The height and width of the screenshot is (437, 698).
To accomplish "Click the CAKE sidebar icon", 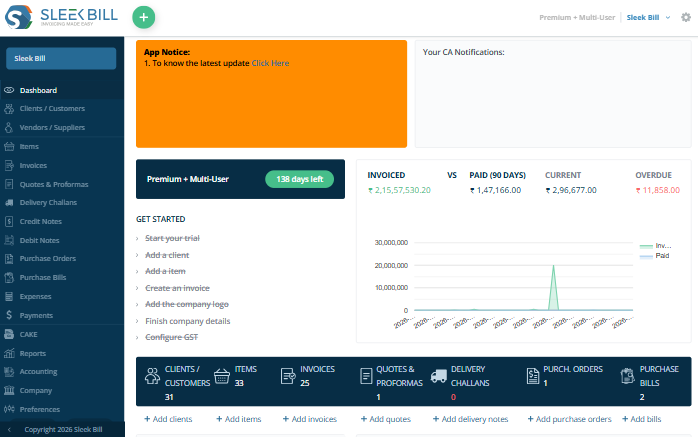I will click(9, 334).
